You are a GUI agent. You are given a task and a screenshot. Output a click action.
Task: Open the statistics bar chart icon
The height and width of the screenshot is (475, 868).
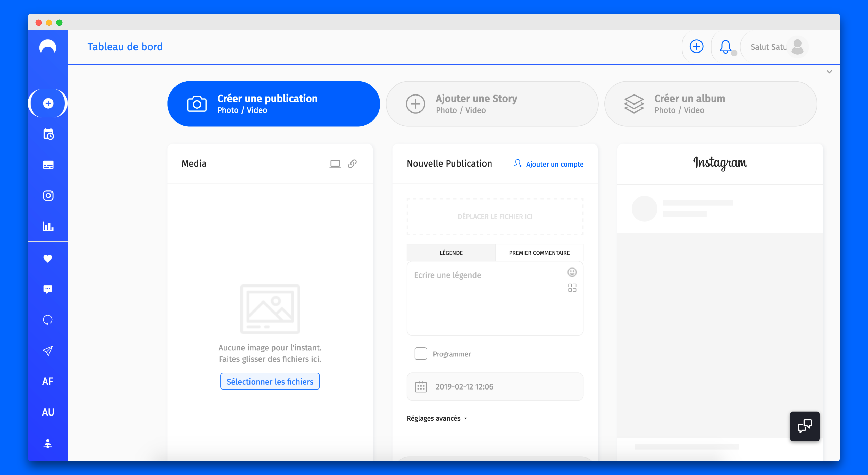click(x=48, y=226)
